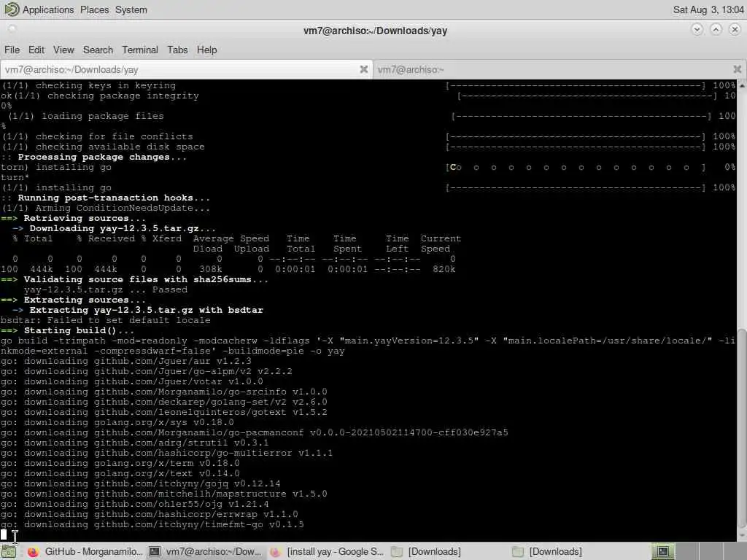Maximize the terminal window
The image size is (747, 560).
pyautogui.click(x=716, y=29)
